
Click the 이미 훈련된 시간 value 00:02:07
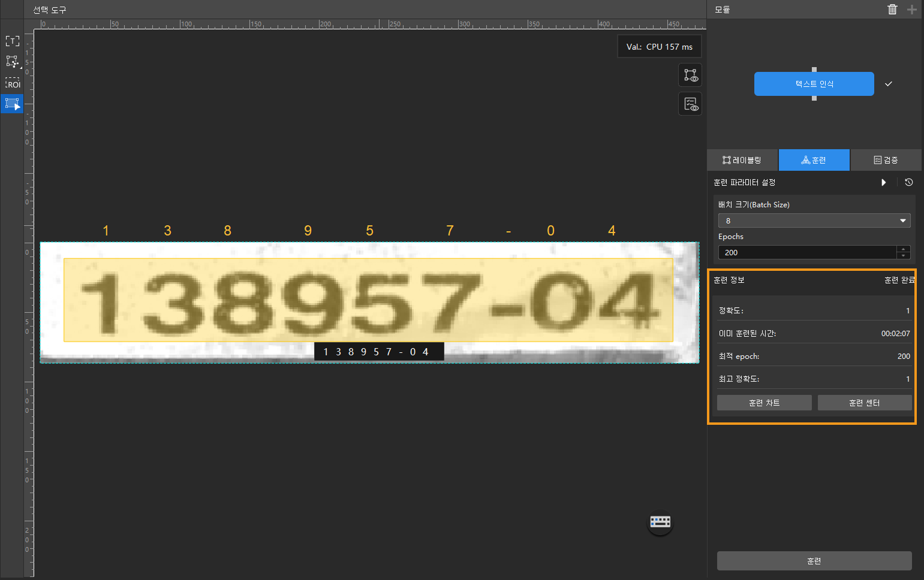[x=895, y=333]
